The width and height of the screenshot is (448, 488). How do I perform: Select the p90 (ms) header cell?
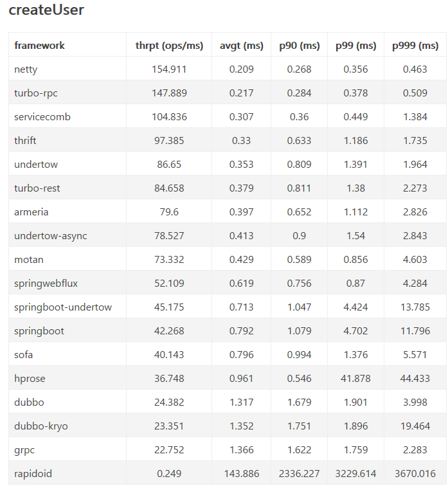pos(300,46)
